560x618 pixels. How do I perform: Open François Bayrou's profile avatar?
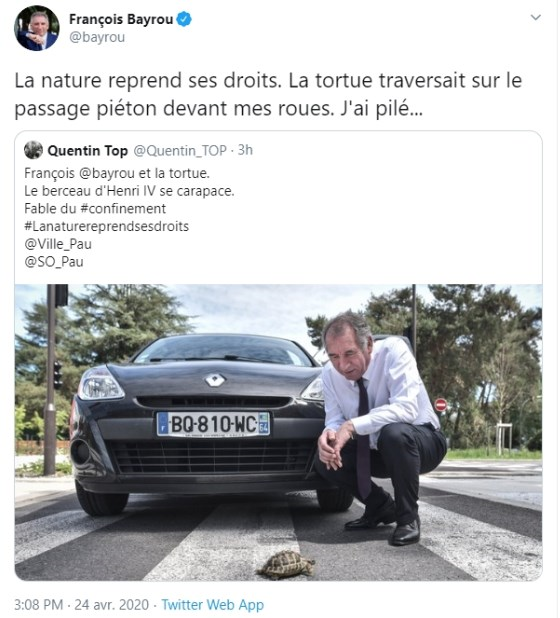coord(37,28)
